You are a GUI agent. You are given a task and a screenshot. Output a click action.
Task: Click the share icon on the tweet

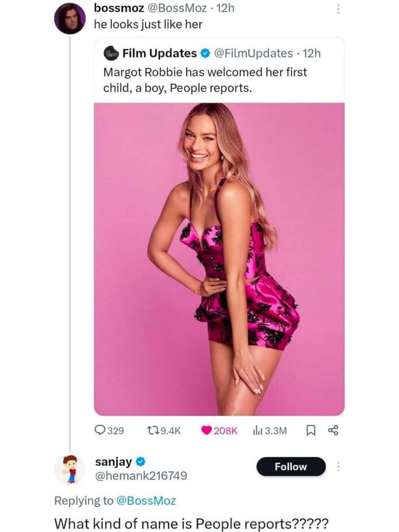[334, 430]
